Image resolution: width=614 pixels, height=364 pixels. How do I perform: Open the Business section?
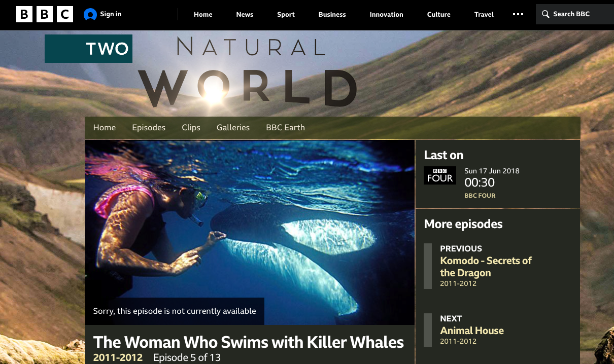coord(332,14)
